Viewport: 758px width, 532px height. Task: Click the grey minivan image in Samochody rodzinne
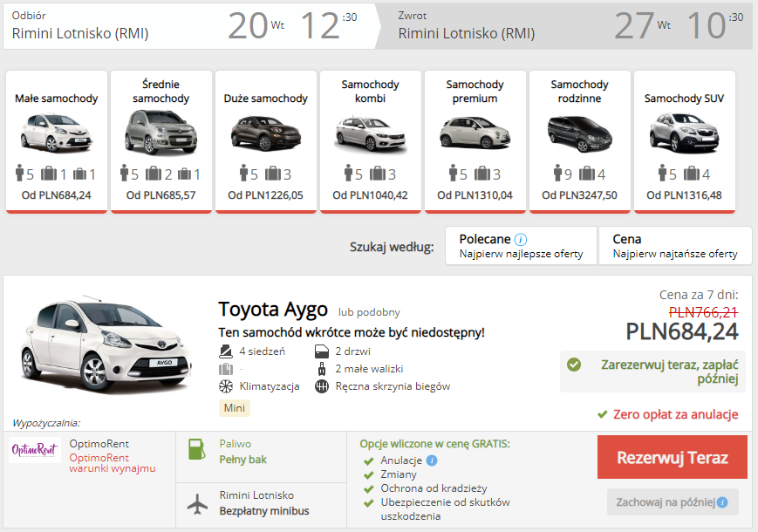(x=579, y=133)
